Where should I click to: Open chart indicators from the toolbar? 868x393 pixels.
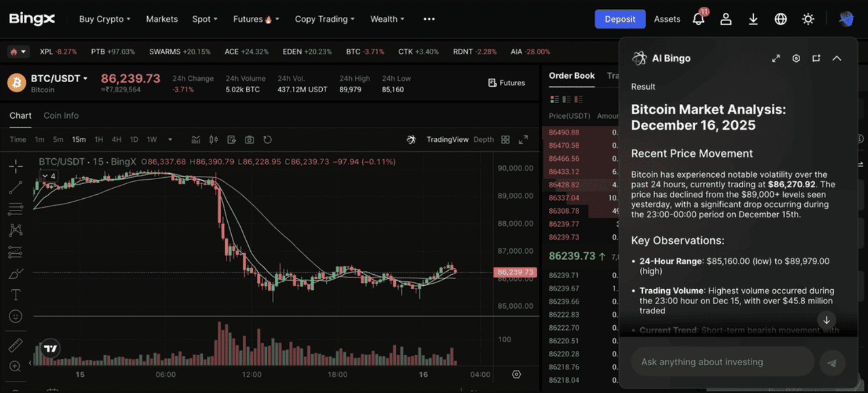point(196,140)
